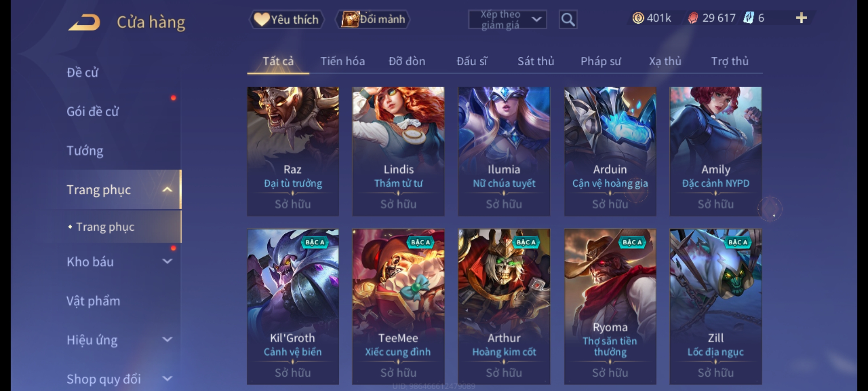868x391 pixels.
Task: Open Tướng in the sidebar
Action: tap(85, 151)
